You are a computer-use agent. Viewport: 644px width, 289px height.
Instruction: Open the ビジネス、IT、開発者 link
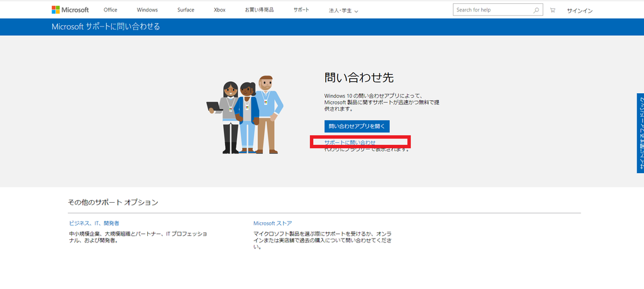coord(94,224)
